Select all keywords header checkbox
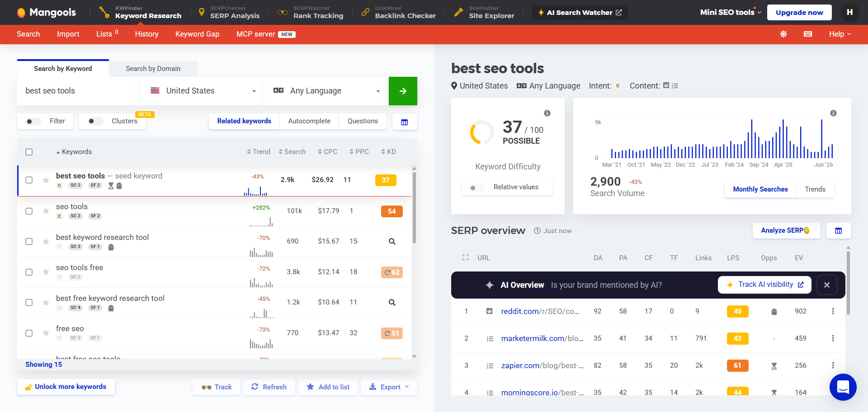Image resolution: width=868 pixels, height=412 pixels. click(x=29, y=152)
